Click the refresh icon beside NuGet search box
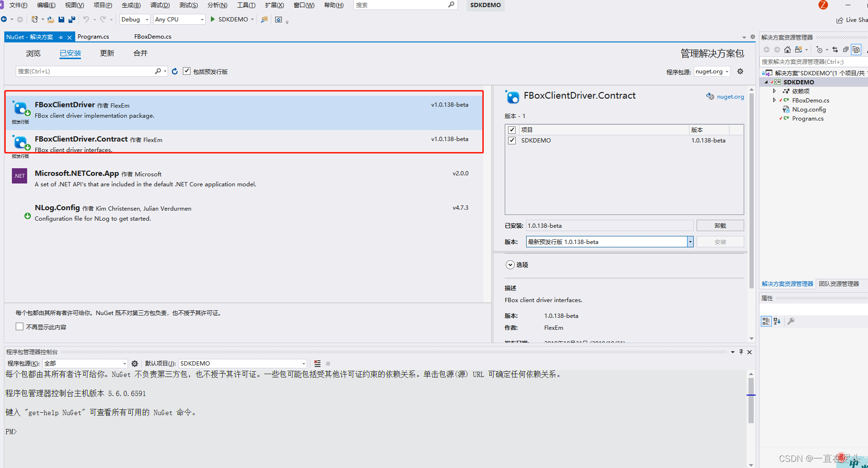Screen dimensions: 868x468 click(x=175, y=71)
